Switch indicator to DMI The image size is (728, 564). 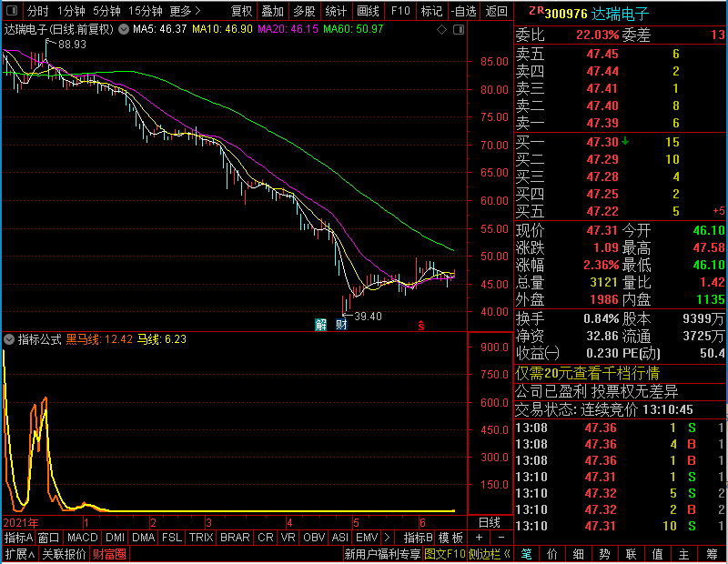click(115, 538)
